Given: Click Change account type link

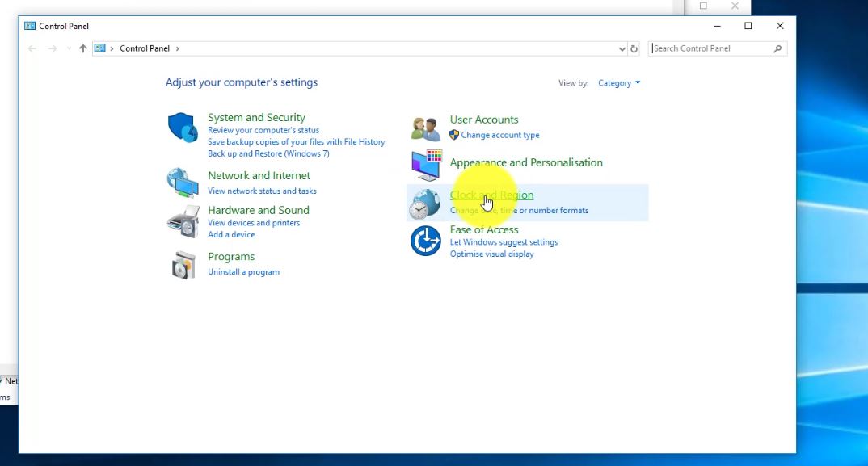Looking at the screenshot, I should coord(500,135).
